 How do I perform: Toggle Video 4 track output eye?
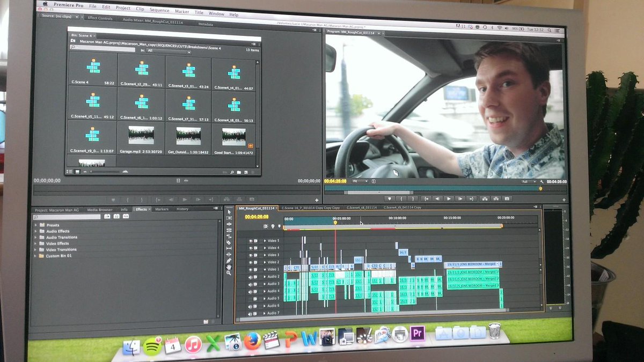[251, 248]
